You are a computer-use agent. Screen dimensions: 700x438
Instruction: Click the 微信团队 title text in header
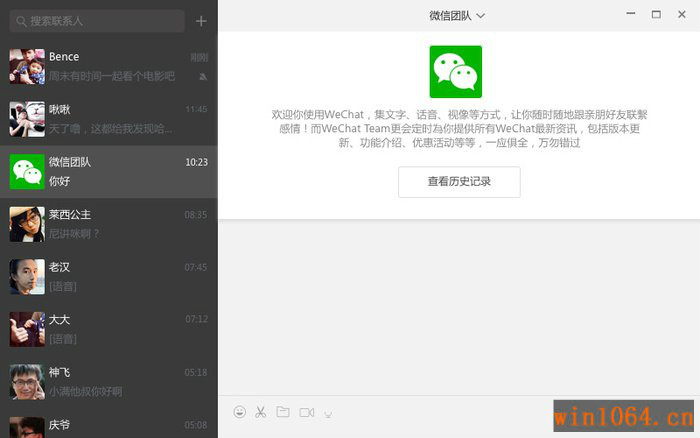click(x=450, y=16)
